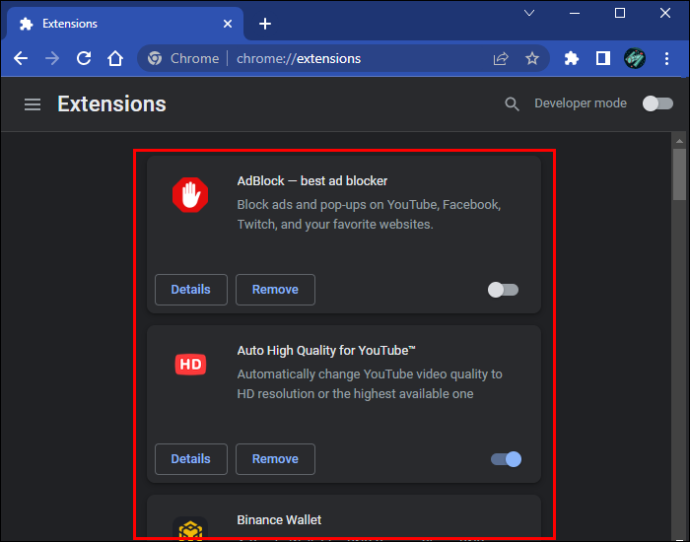Open the side panel icon

(x=603, y=58)
